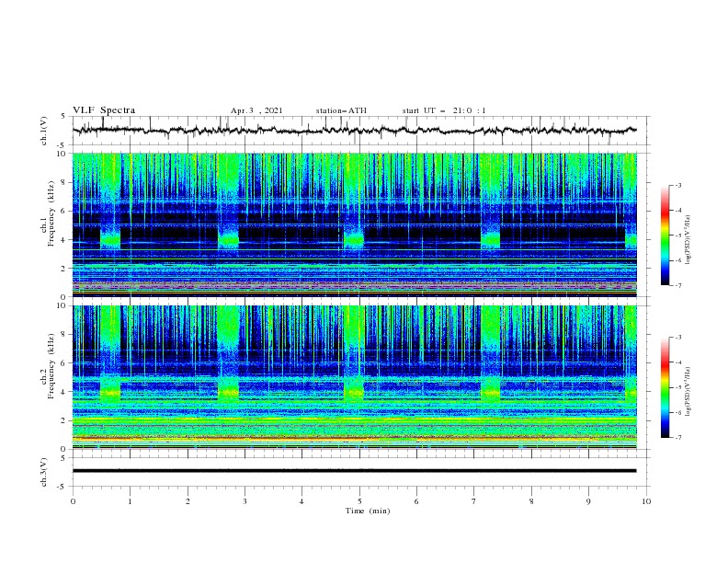Click the ch.2 spectrogram color scale bar
The image size is (728, 563).
[665, 387]
